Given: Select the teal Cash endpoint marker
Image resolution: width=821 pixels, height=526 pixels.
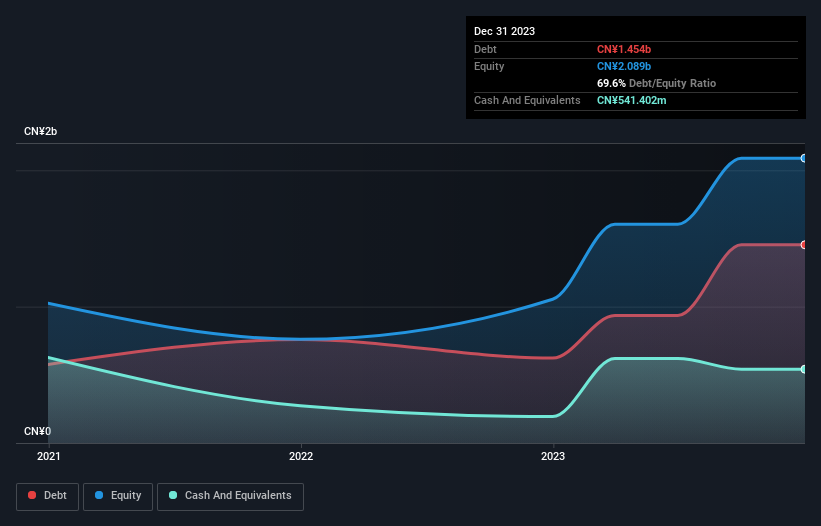Looking at the screenshot, I should click(x=804, y=369).
